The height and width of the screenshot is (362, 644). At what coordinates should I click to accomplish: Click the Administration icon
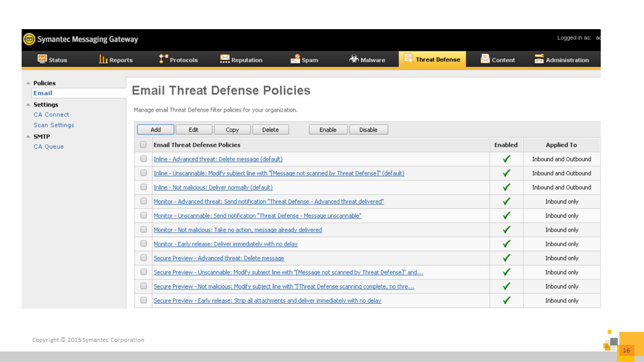(x=539, y=59)
